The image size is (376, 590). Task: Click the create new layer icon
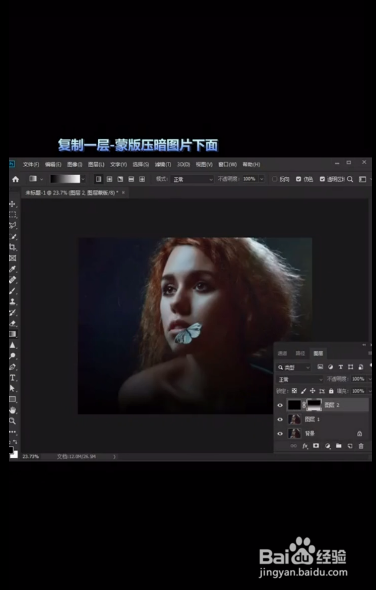pyautogui.click(x=350, y=446)
